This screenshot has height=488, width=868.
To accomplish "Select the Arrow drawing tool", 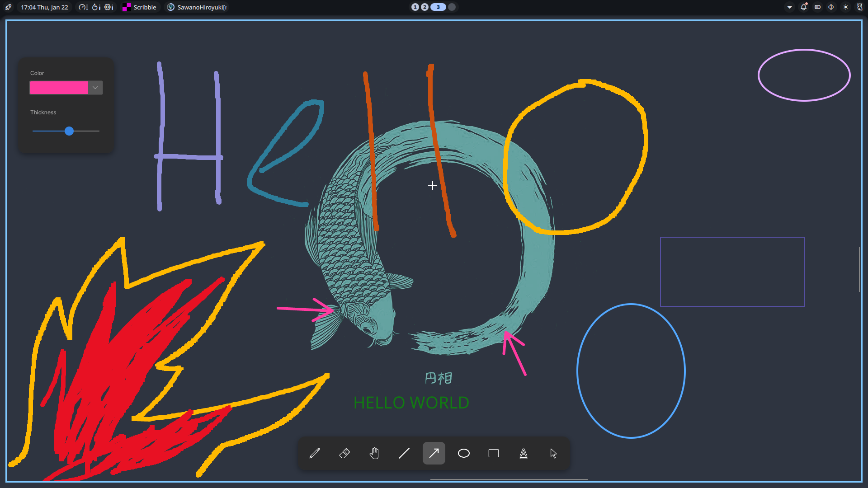I will point(434,453).
